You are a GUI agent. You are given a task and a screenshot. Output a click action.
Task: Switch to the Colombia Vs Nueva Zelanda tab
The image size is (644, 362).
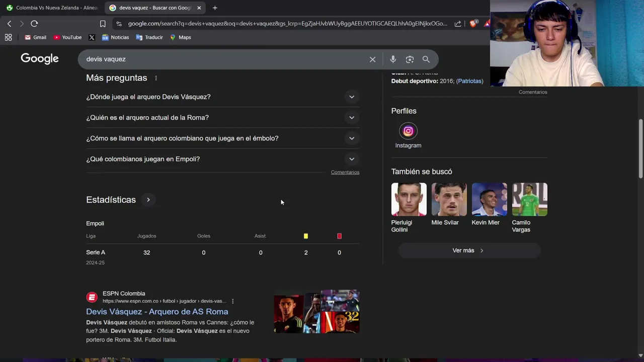[52, 8]
